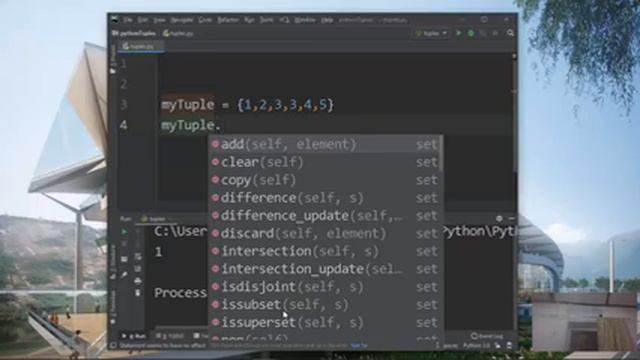Select issuperset(self, s) completion suggestion
Screen dimensions: 640x360
(325, 322)
